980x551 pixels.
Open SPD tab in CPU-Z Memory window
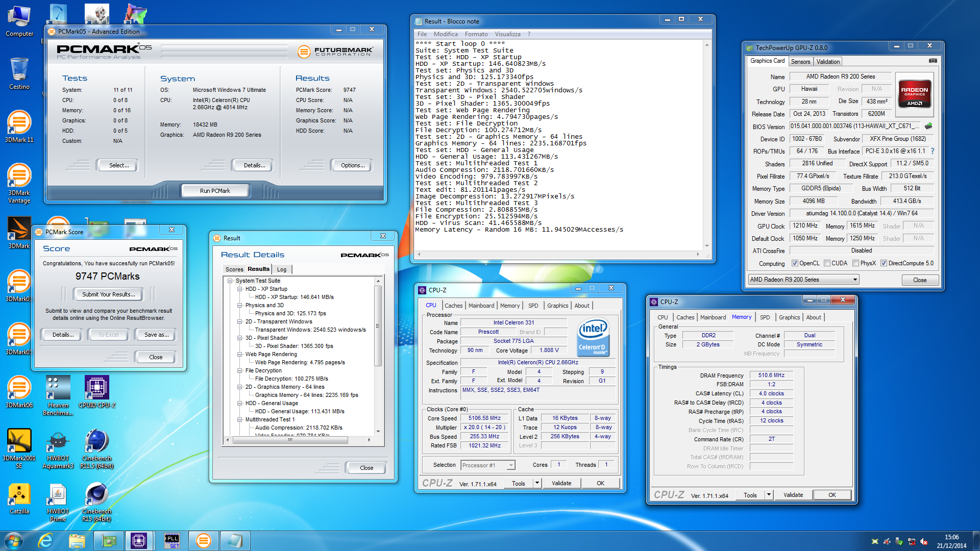(765, 317)
